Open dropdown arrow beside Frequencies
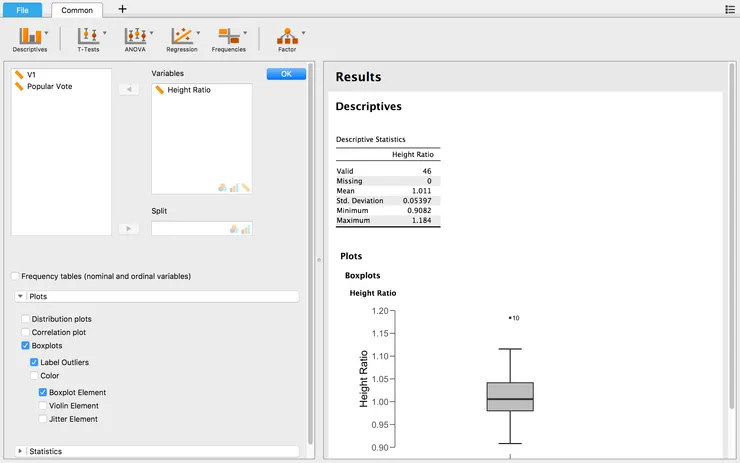The image size is (740, 463). (x=245, y=33)
